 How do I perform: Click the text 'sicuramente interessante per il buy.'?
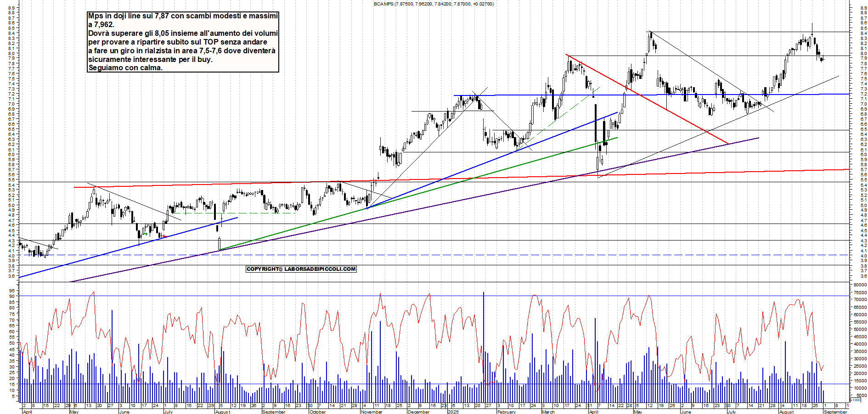tap(150, 59)
